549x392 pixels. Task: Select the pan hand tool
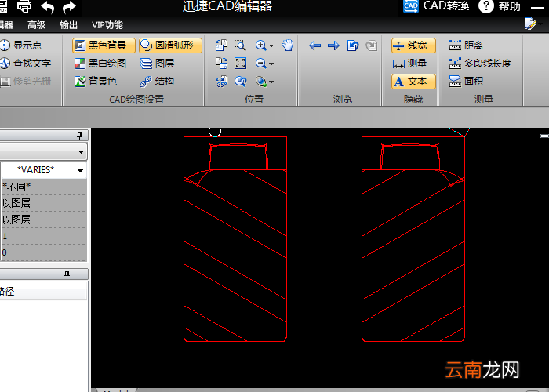click(288, 45)
